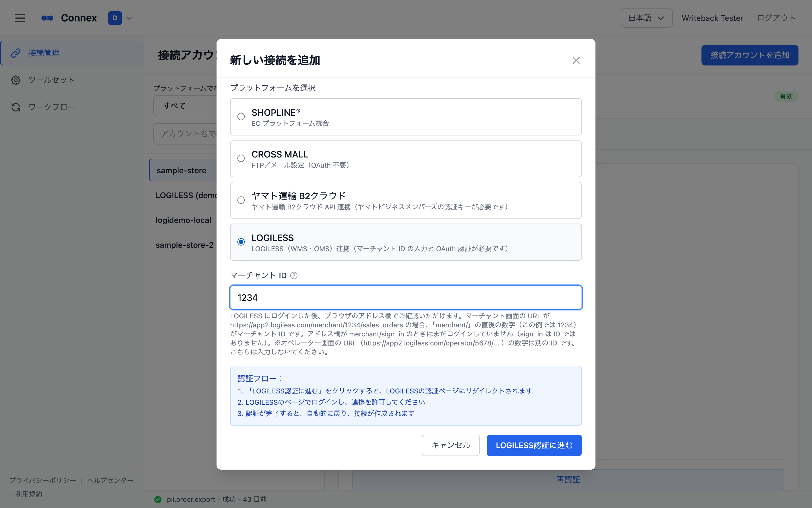The width and height of the screenshot is (812, 508).
Task: Select the CROSS MALL radio button
Action: [241, 158]
